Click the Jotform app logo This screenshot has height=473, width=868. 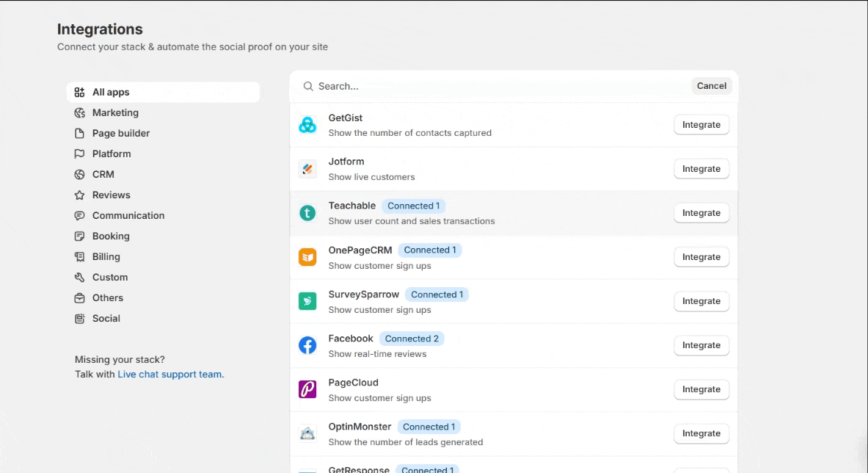click(307, 169)
